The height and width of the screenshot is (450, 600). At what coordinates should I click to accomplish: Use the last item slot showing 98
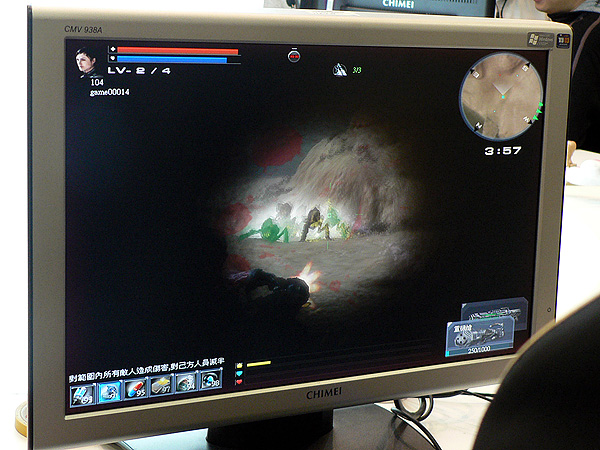[210, 379]
